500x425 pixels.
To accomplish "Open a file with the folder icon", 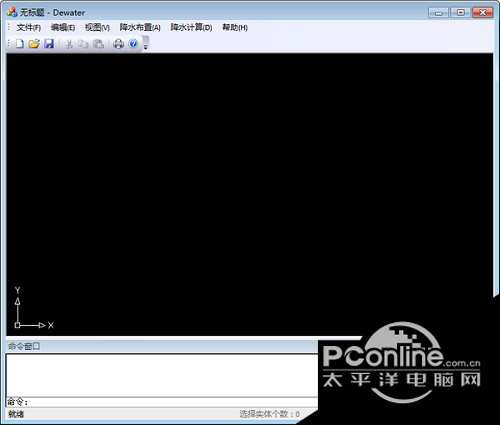I will (x=34, y=44).
